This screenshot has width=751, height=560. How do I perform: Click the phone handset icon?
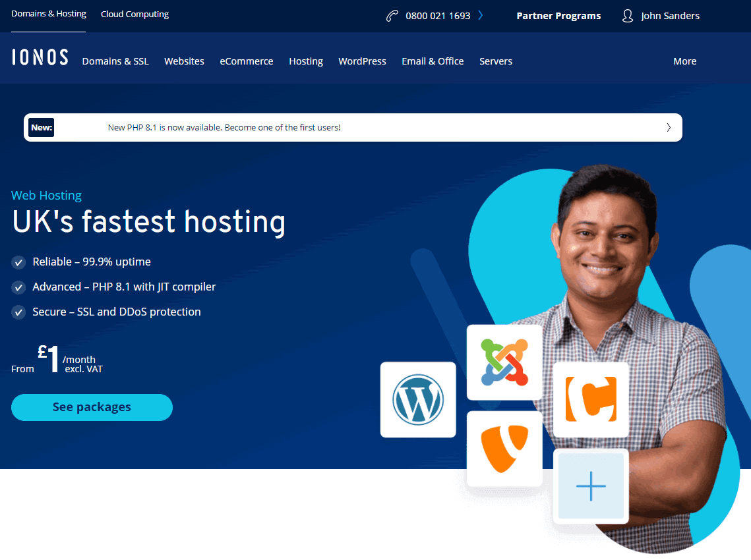[392, 16]
